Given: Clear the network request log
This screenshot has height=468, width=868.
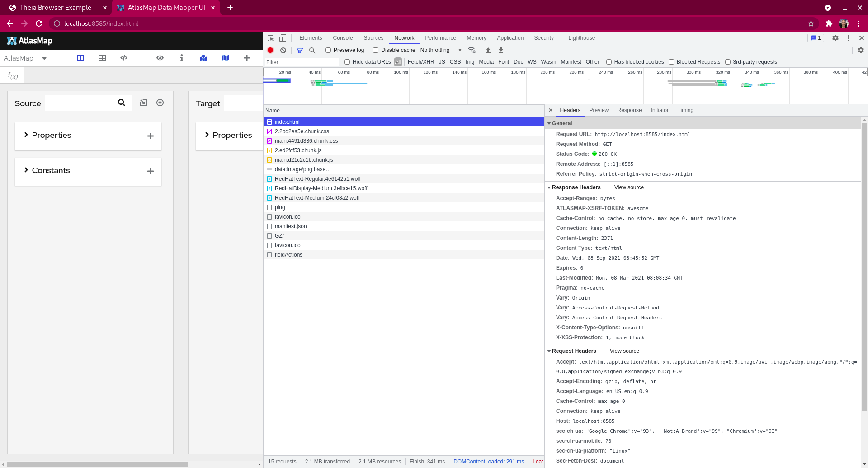Looking at the screenshot, I should coord(283,50).
